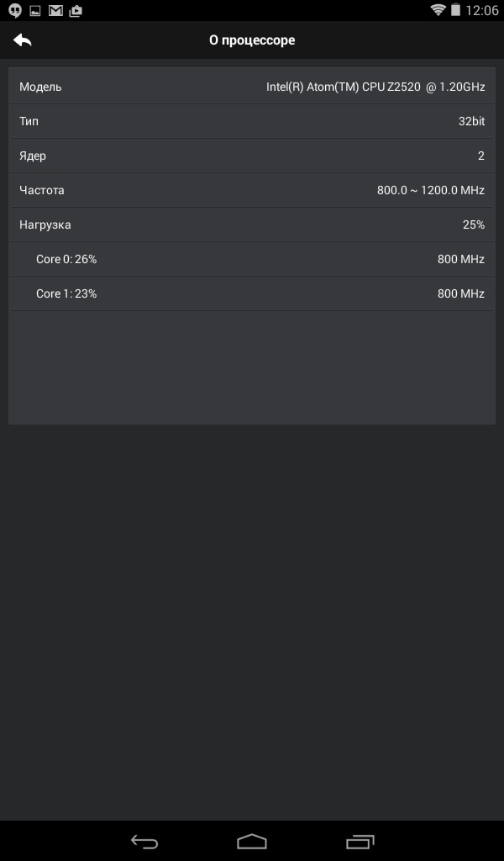Tap the picture notification icon
This screenshot has height=861, width=504.
click(34, 11)
